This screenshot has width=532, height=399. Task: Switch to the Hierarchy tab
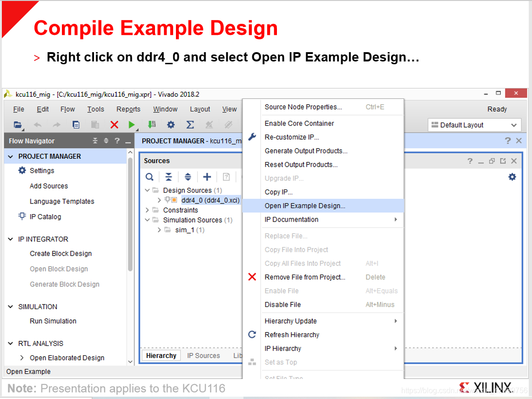161,356
